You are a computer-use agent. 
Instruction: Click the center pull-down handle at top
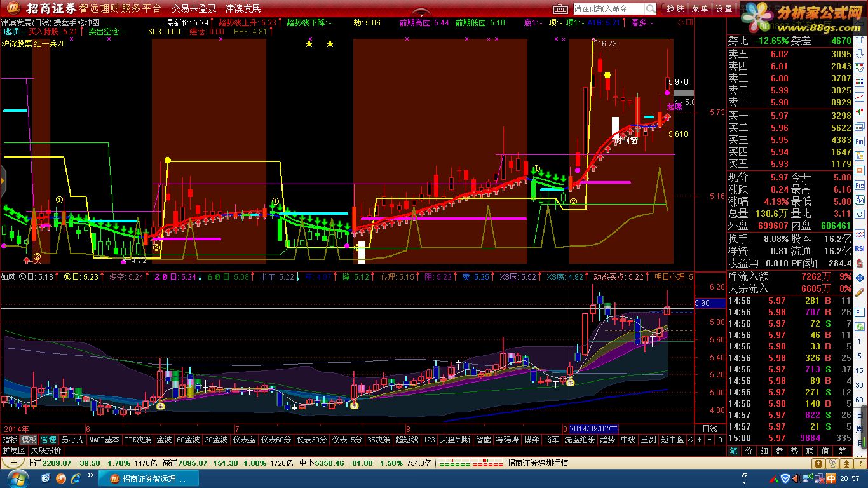[421, 12]
